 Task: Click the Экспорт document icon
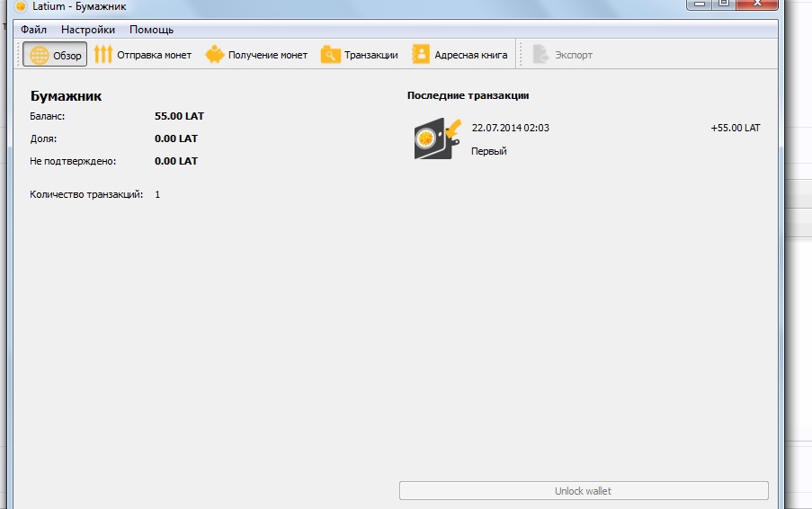[540, 54]
